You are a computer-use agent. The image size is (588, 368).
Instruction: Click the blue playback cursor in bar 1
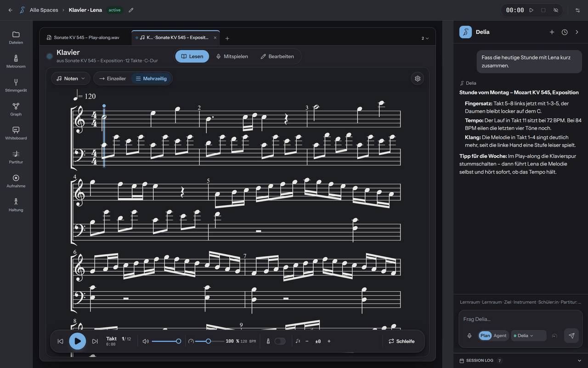(x=104, y=137)
